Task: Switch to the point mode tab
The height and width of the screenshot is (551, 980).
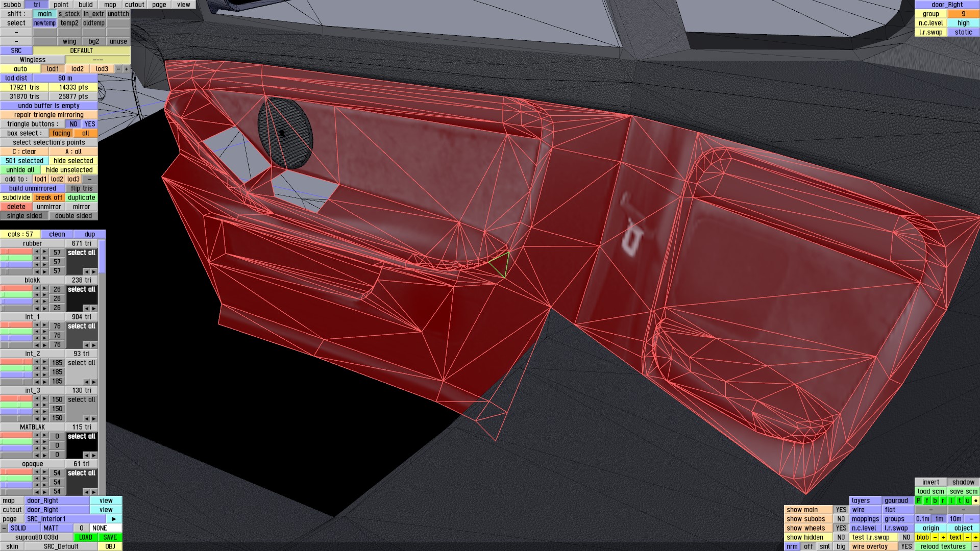Action: coord(61,5)
